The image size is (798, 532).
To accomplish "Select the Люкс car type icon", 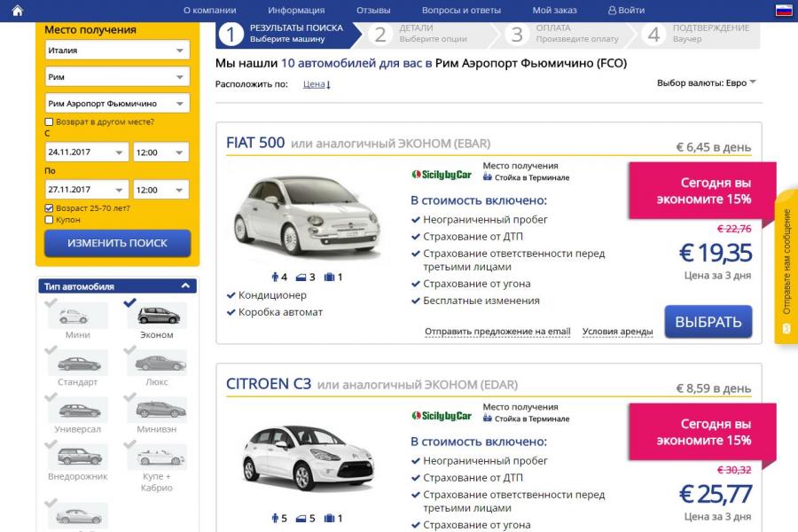I will coord(157,363).
